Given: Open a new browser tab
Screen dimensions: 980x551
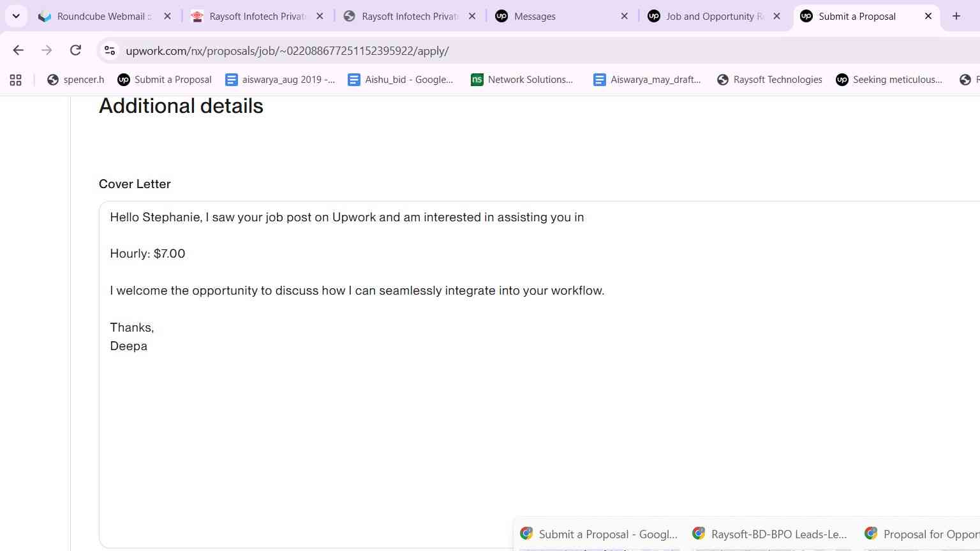Looking at the screenshot, I should click(x=956, y=16).
